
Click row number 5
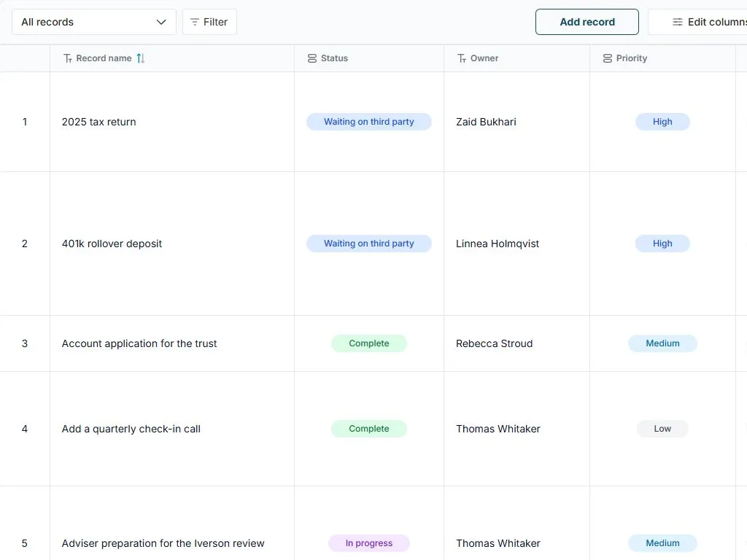click(25, 543)
